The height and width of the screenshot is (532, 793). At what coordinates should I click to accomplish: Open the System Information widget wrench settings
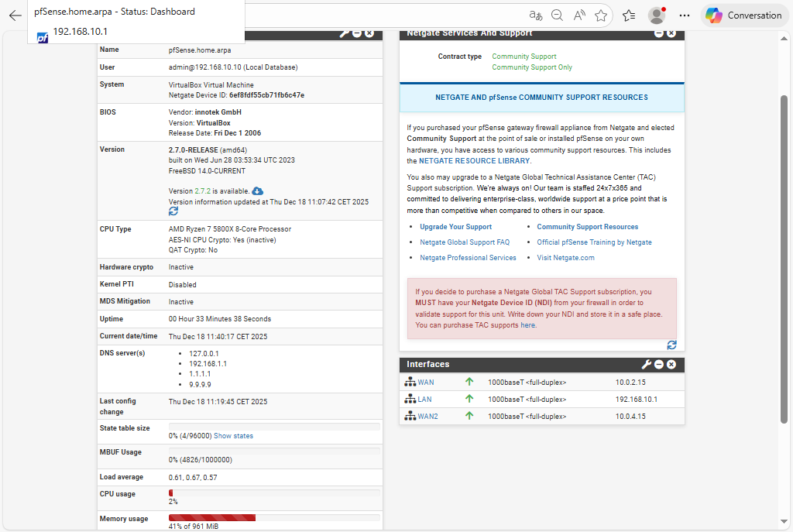pos(344,33)
